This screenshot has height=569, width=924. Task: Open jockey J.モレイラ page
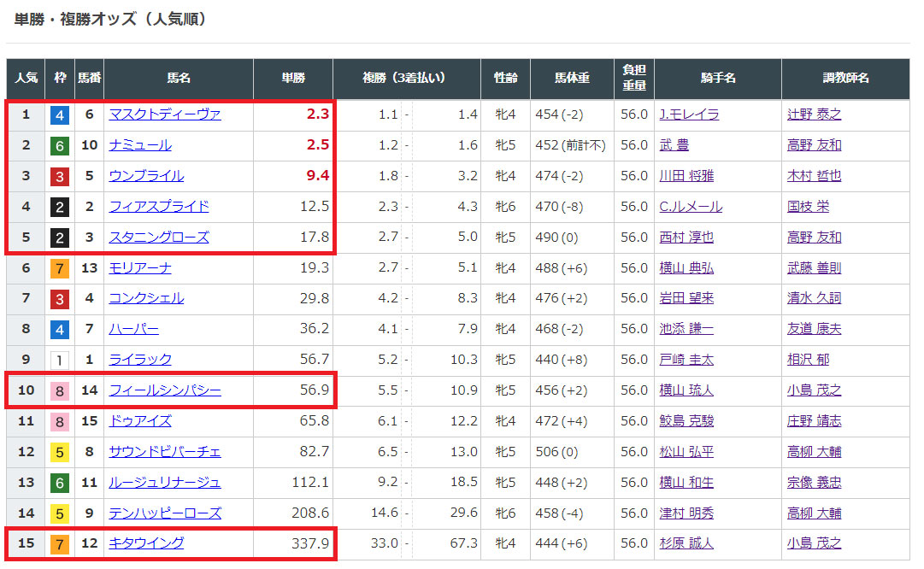[x=688, y=114]
